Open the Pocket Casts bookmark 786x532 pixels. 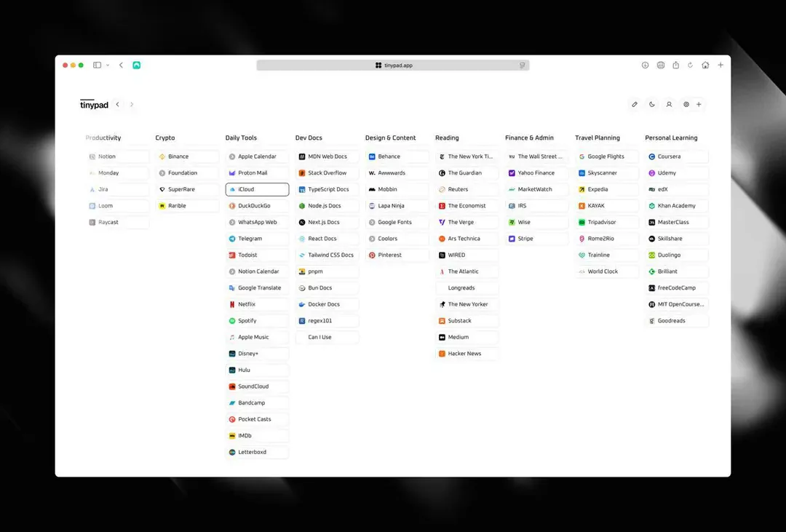(257, 419)
